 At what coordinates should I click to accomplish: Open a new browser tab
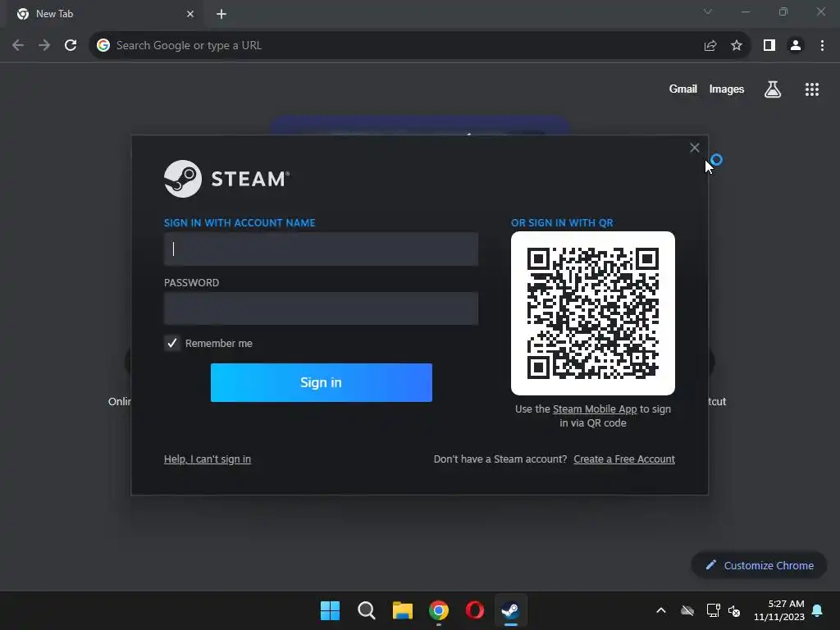(x=221, y=14)
